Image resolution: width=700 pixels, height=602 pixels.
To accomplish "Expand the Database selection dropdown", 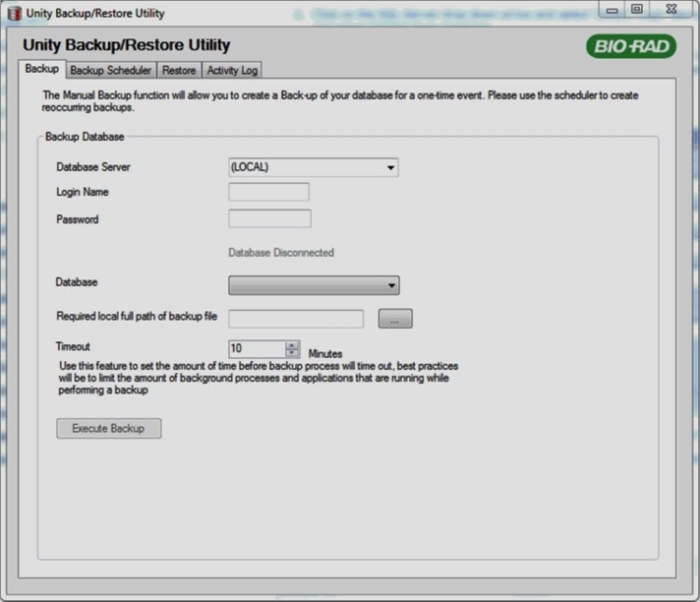I will point(314,285).
